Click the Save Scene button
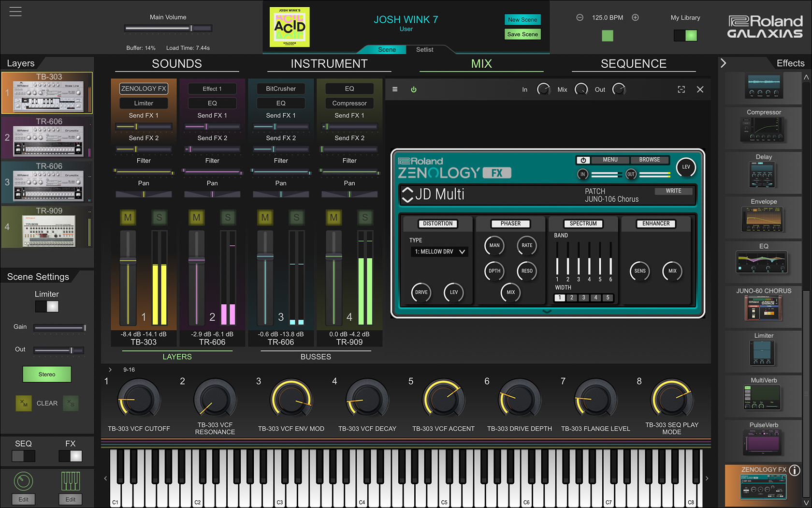The image size is (812, 508). coord(522,34)
